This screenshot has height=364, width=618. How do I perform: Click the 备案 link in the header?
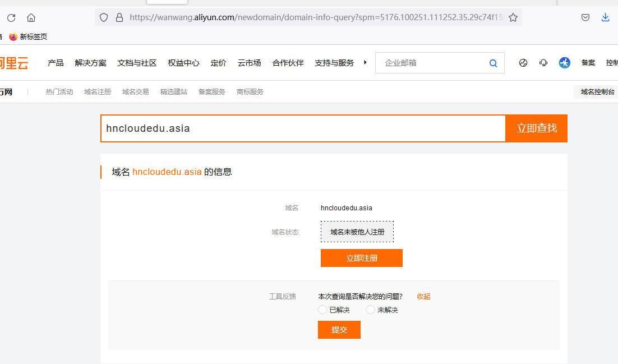point(588,63)
